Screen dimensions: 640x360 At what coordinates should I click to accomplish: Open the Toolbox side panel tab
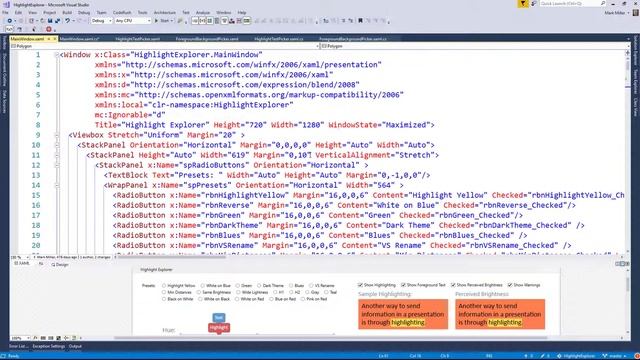(x=4, y=42)
